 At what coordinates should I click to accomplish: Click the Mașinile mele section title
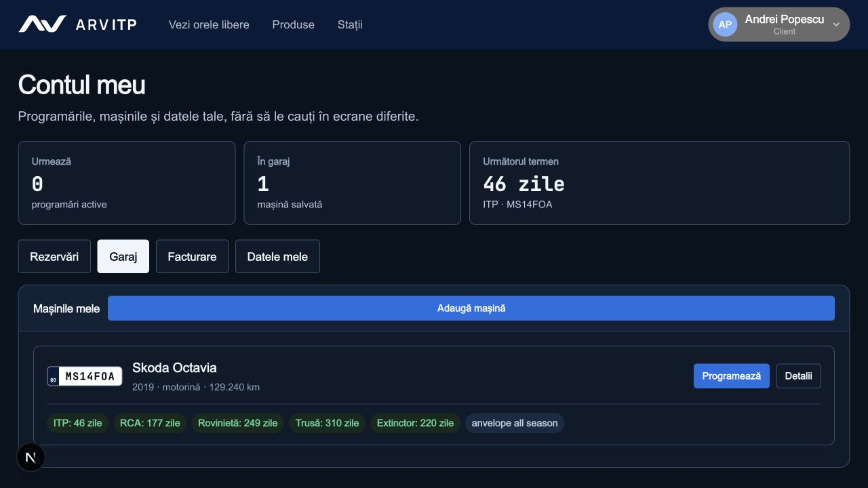pyautogui.click(x=66, y=308)
